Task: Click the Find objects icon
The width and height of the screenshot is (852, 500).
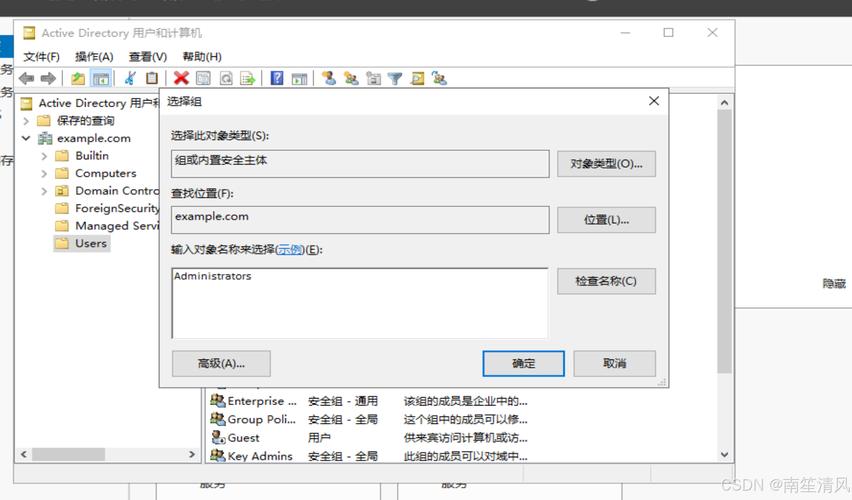Action: 417,79
